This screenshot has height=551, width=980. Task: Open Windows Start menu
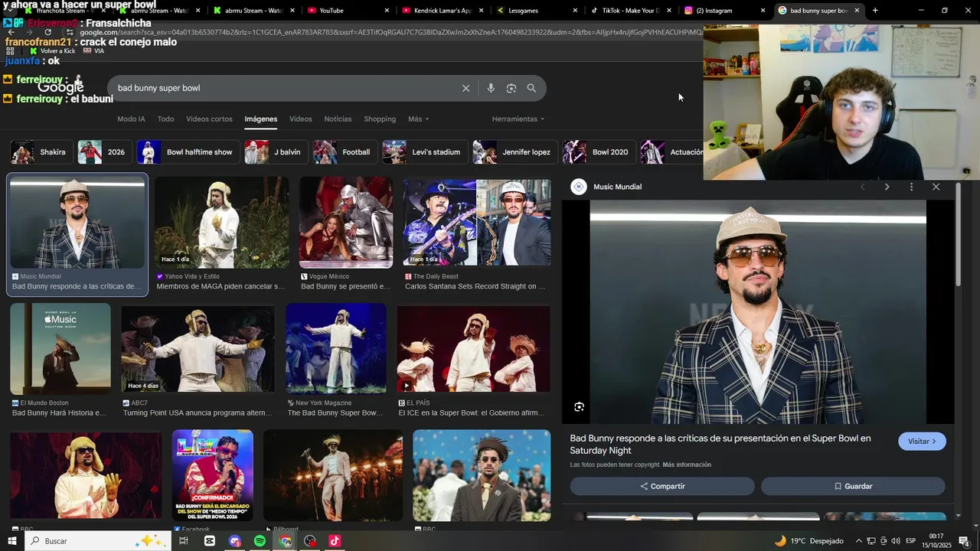point(11,541)
